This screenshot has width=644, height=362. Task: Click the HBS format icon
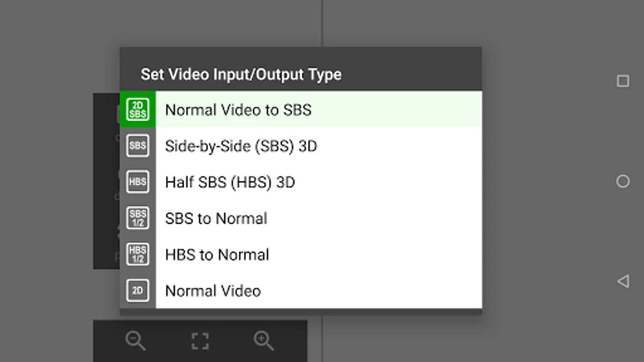pos(138,182)
